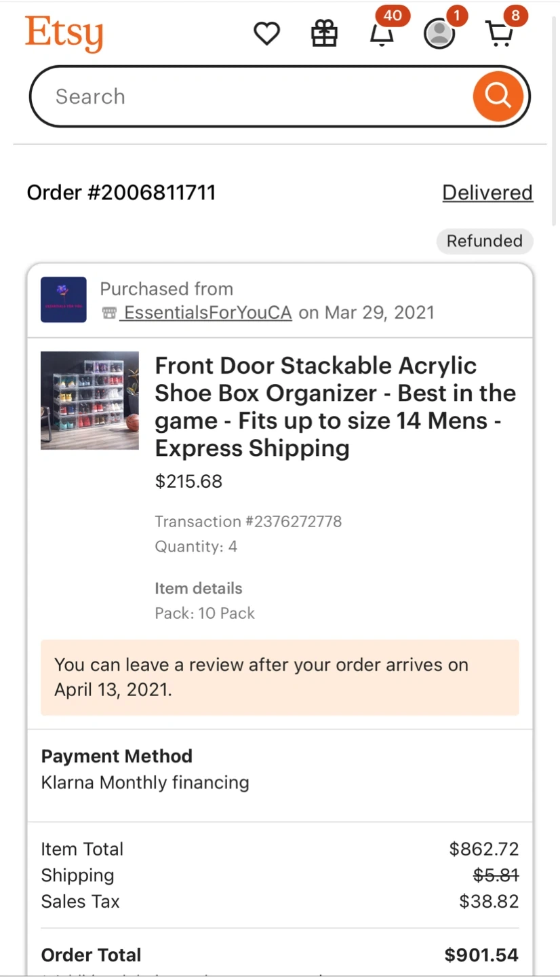This screenshot has width=560, height=977.
Task: Open notifications bell
Action: [x=382, y=33]
